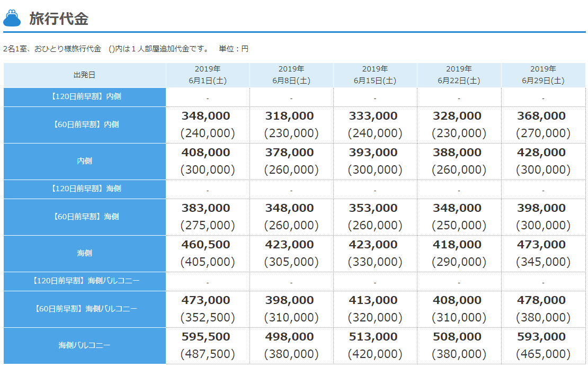Click the note '2名1室、おひとり様旅行代金'
This screenshot has height=367, width=588.
pyautogui.click(x=52, y=49)
